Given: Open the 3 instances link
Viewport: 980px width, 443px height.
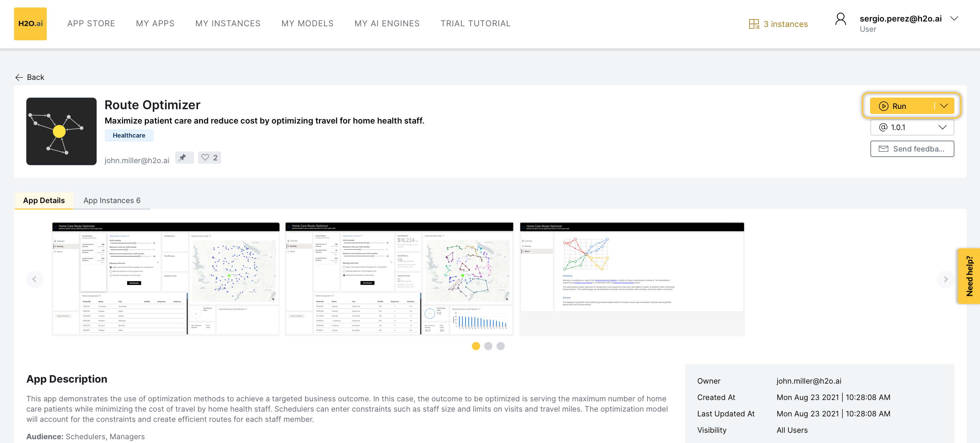Looking at the screenshot, I should [786, 24].
